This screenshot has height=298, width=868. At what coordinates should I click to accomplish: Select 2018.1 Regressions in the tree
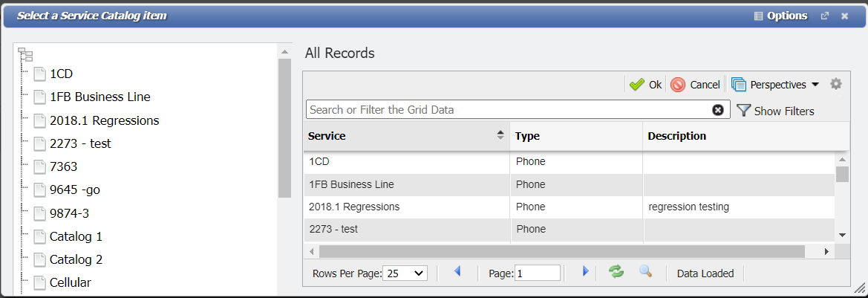pos(104,120)
